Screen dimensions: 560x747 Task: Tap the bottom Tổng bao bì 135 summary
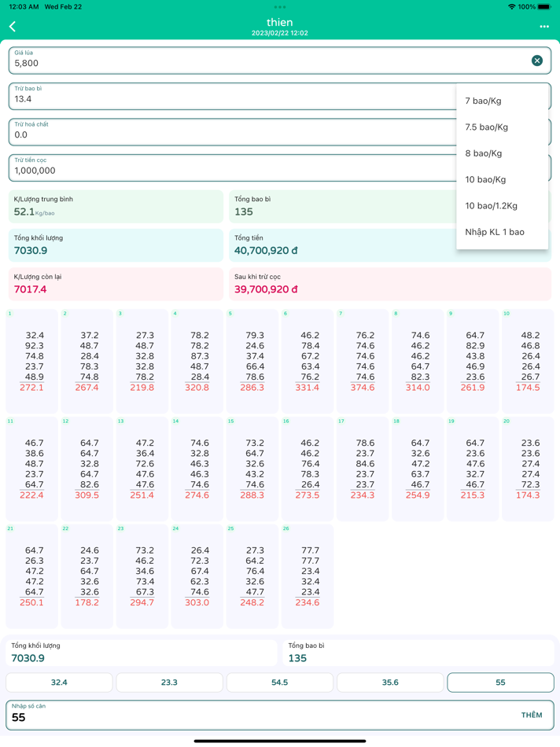pyautogui.click(x=418, y=653)
